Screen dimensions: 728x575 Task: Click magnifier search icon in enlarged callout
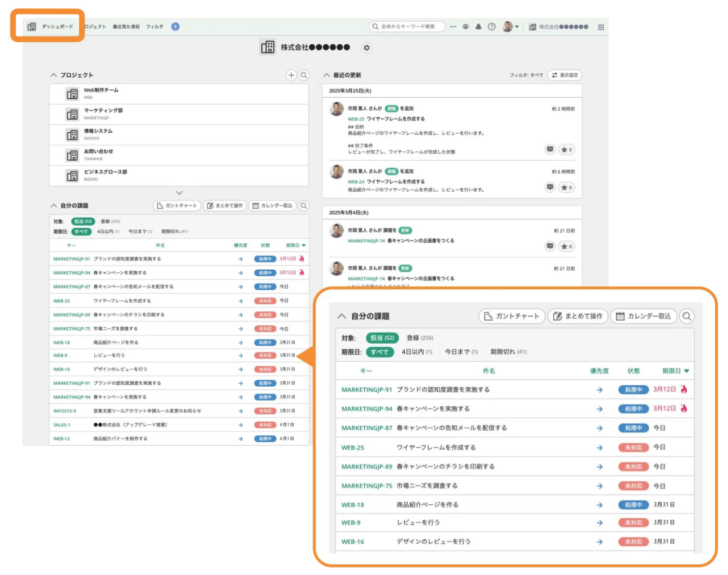click(687, 316)
